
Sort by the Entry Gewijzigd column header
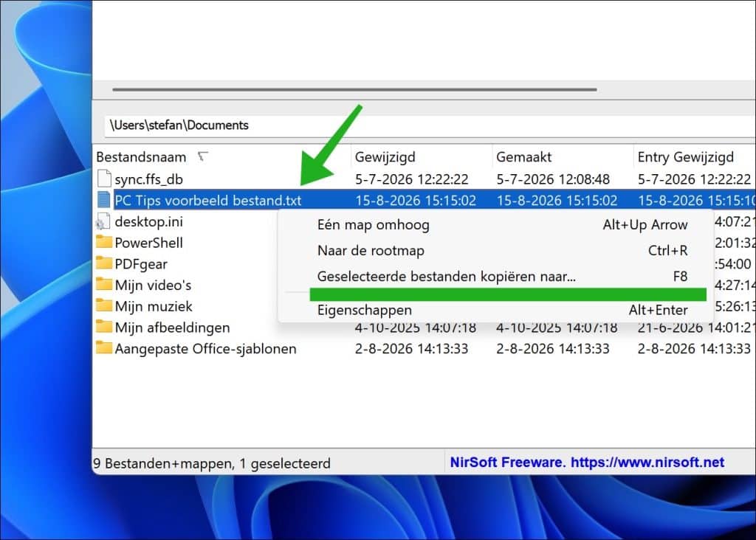[x=685, y=157]
